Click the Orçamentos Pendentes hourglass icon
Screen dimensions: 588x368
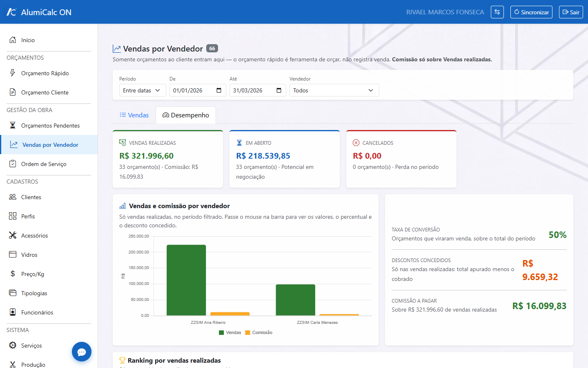[13, 125]
